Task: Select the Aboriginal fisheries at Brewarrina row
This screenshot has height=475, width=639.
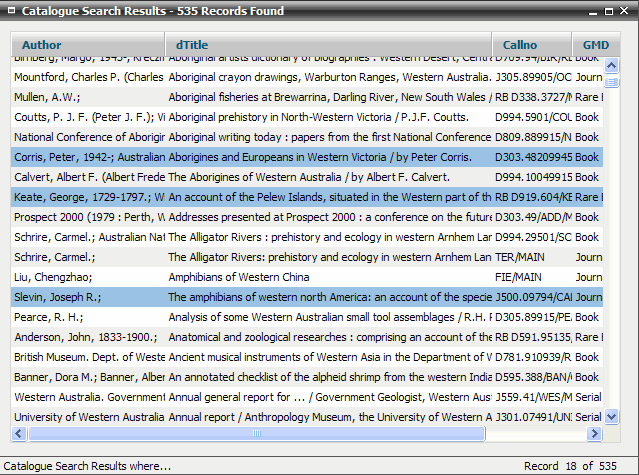Action: (300, 97)
